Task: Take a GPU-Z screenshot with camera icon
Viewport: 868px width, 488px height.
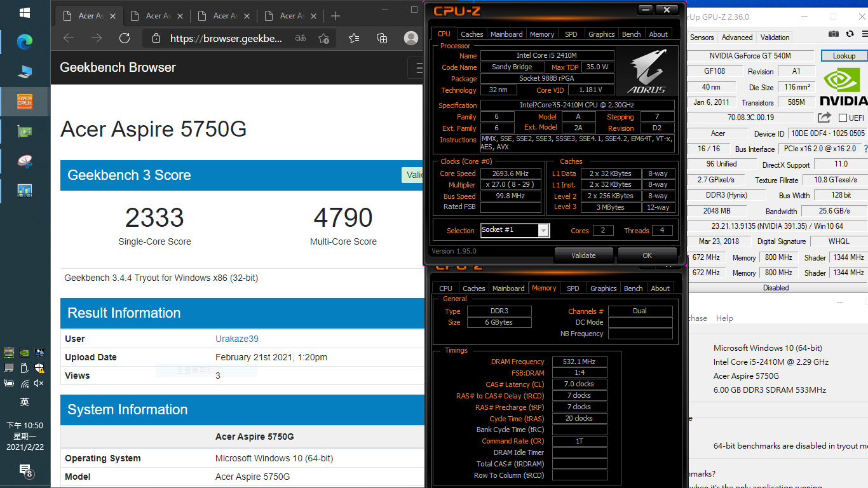Action: [x=834, y=34]
